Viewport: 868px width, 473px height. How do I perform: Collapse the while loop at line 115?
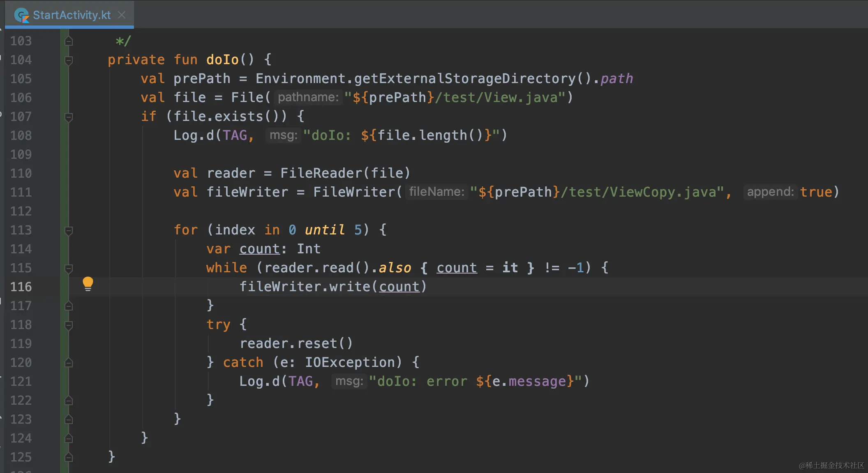pyautogui.click(x=69, y=268)
